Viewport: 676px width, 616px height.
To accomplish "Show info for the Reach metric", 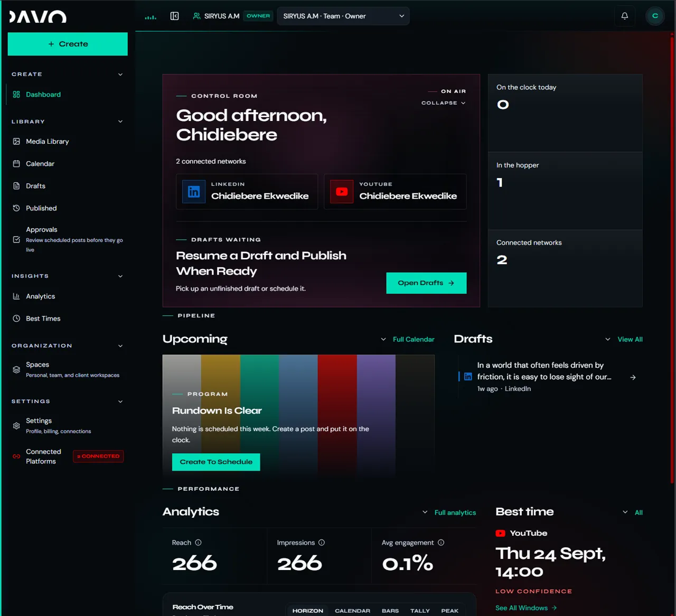I will [x=198, y=543].
